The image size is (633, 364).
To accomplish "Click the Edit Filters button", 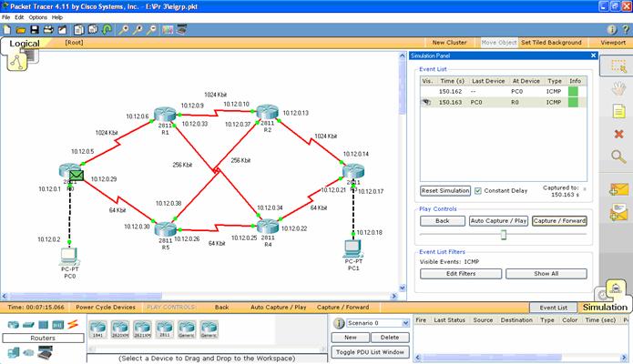I will 460,273.
